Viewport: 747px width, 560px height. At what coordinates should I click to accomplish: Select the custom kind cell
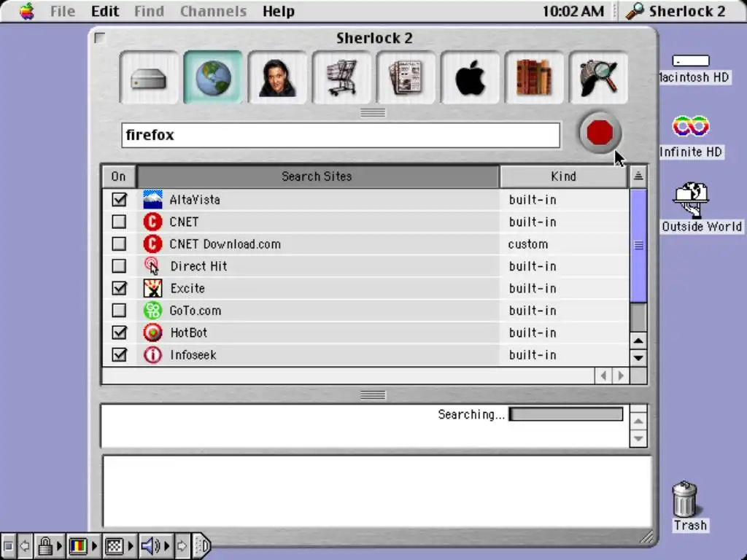pyautogui.click(x=528, y=244)
